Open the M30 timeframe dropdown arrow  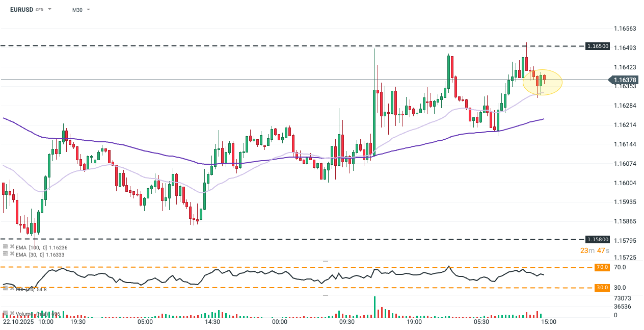[88, 10]
